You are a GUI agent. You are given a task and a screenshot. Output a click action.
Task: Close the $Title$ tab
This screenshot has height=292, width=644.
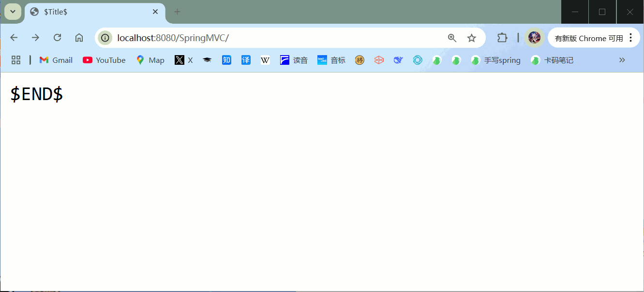coord(155,12)
